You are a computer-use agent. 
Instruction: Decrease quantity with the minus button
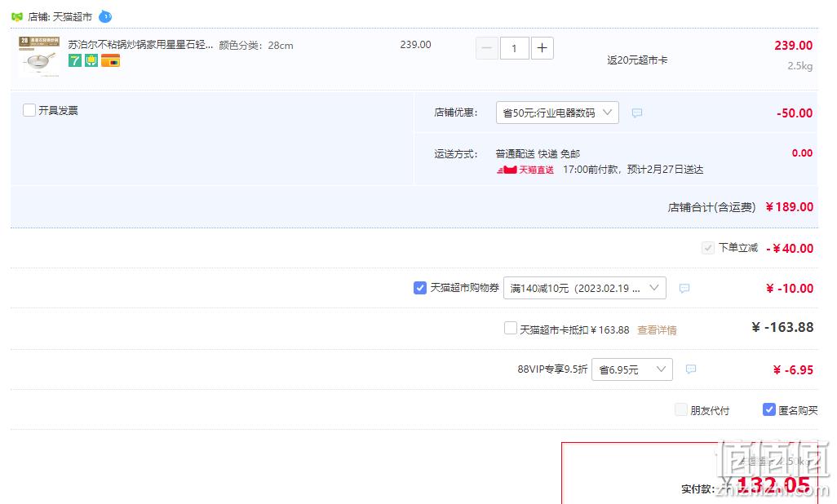pyautogui.click(x=487, y=48)
